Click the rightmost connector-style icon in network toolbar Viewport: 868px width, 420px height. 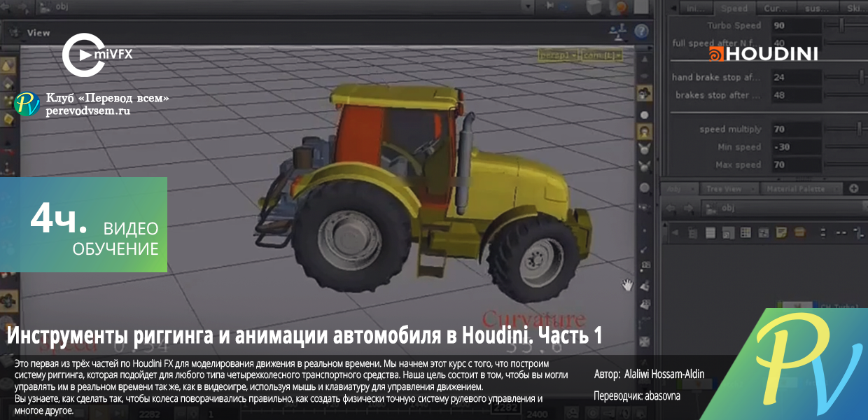coord(857,232)
